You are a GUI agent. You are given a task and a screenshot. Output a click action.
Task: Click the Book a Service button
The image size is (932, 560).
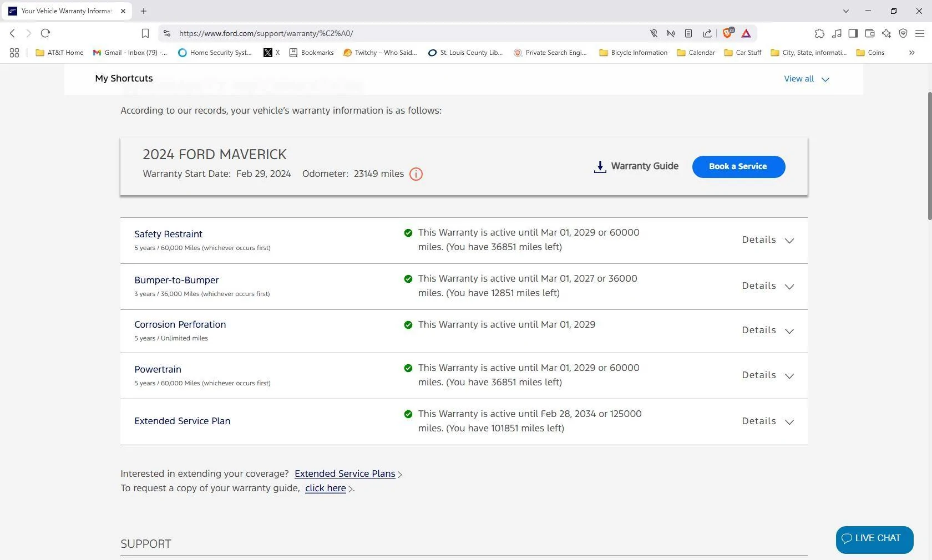pos(738,166)
